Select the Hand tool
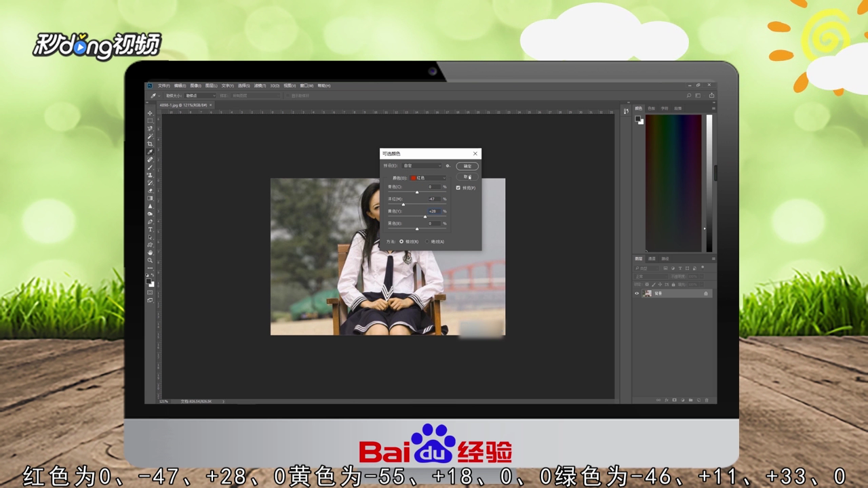 tap(151, 252)
